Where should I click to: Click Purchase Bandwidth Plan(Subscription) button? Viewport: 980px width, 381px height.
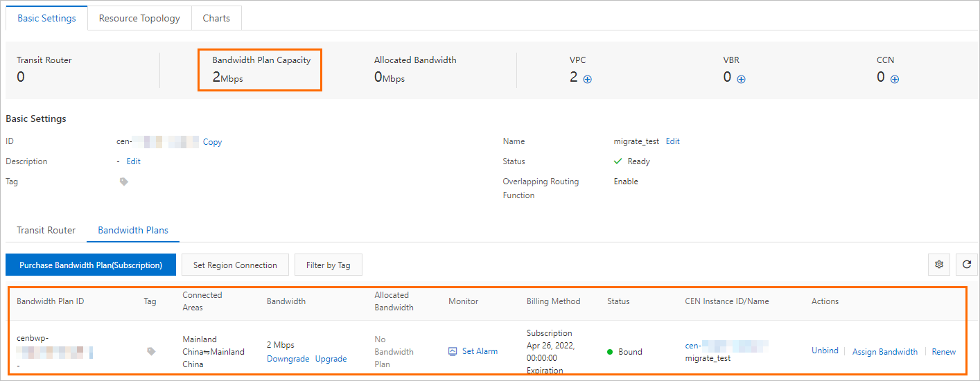click(91, 265)
